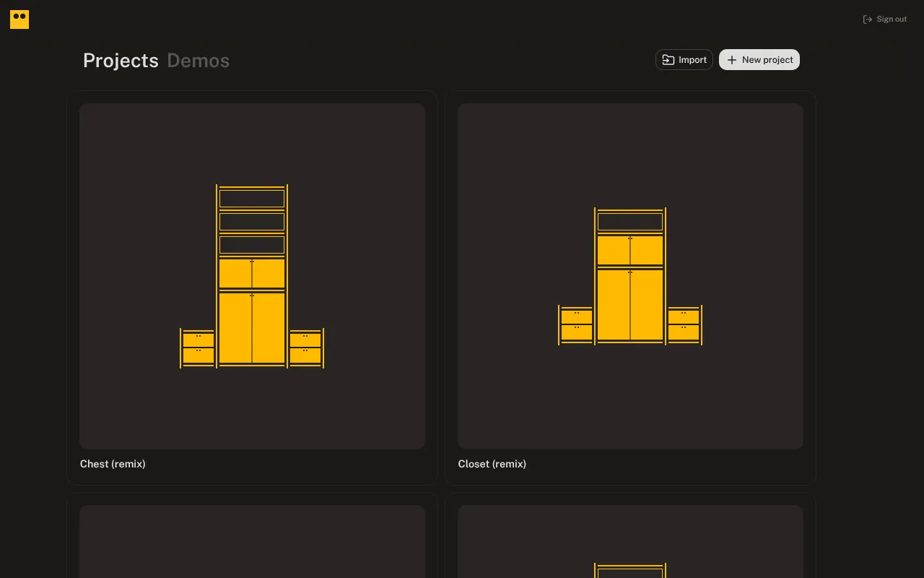Click the yellow app logo icon
The width and height of the screenshot is (924, 578).
19,20
